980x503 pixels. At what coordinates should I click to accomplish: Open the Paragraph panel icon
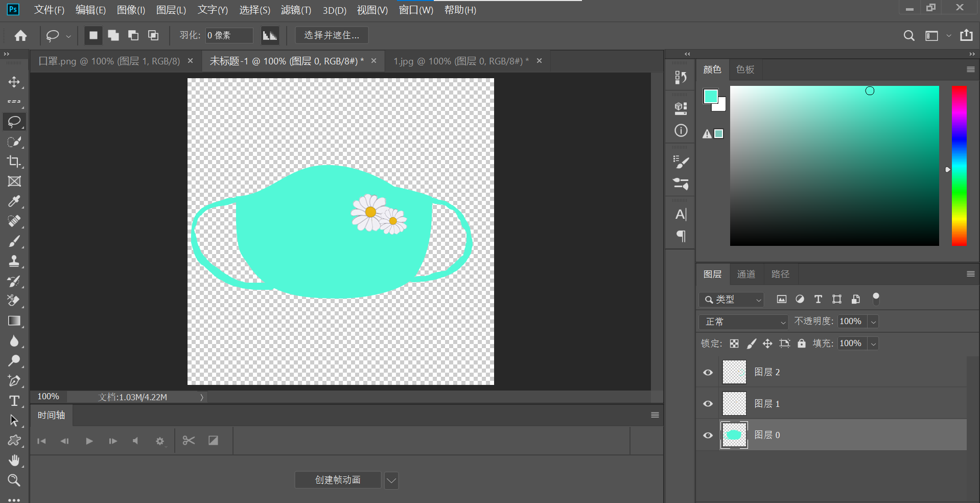tap(681, 236)
